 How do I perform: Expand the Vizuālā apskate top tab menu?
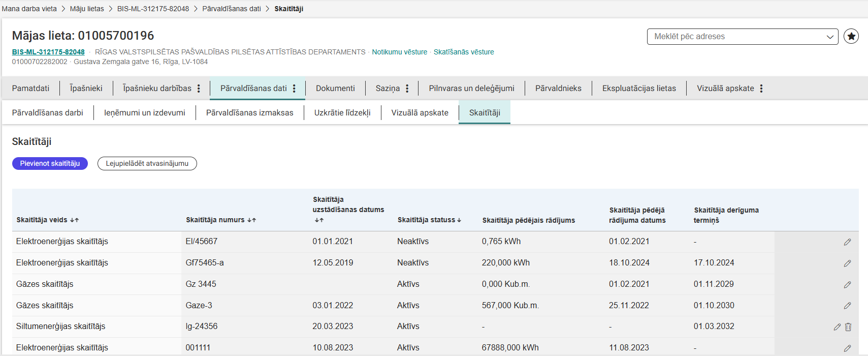point(761,88)
